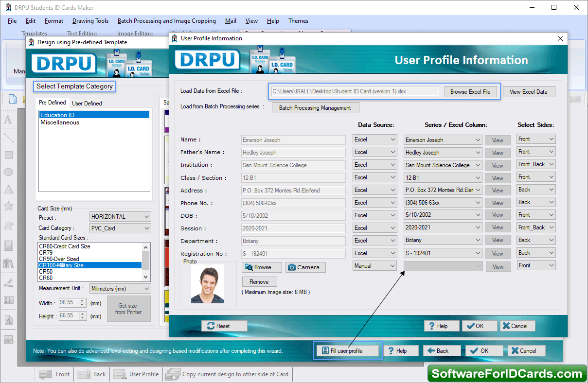This screenshot has width=588, height=383.
Task: Open the Format menu
Action: 54,21
